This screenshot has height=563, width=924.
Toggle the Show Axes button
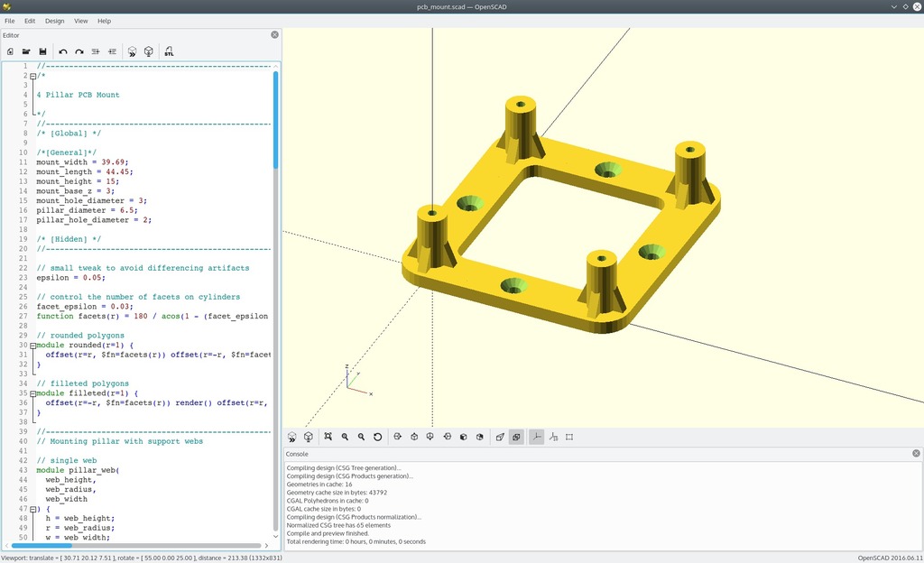[x=536, y=437]
